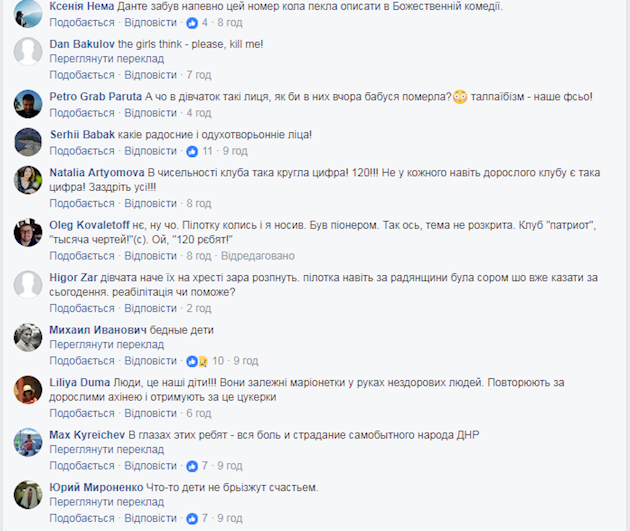
Task: Reply to Natalia Artyomova's comment
Action: tap(150, 204)
